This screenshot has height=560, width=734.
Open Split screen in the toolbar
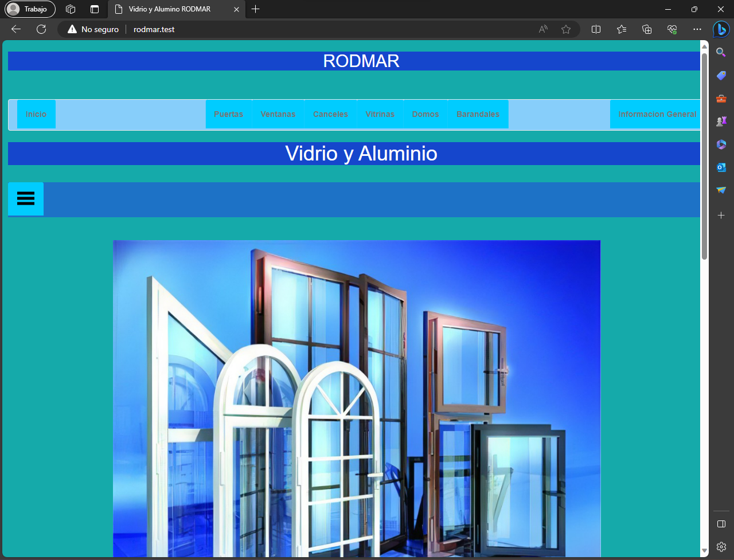(596, 29)
